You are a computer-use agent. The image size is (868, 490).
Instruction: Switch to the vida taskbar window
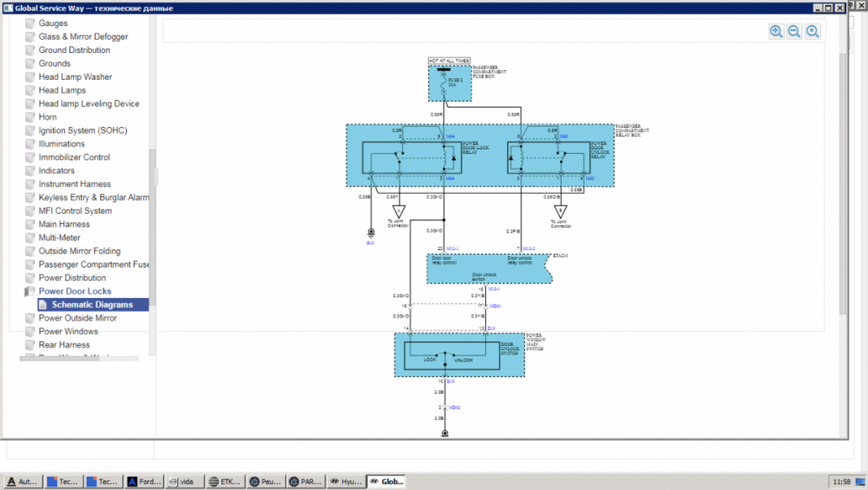[x=182, y=481]
